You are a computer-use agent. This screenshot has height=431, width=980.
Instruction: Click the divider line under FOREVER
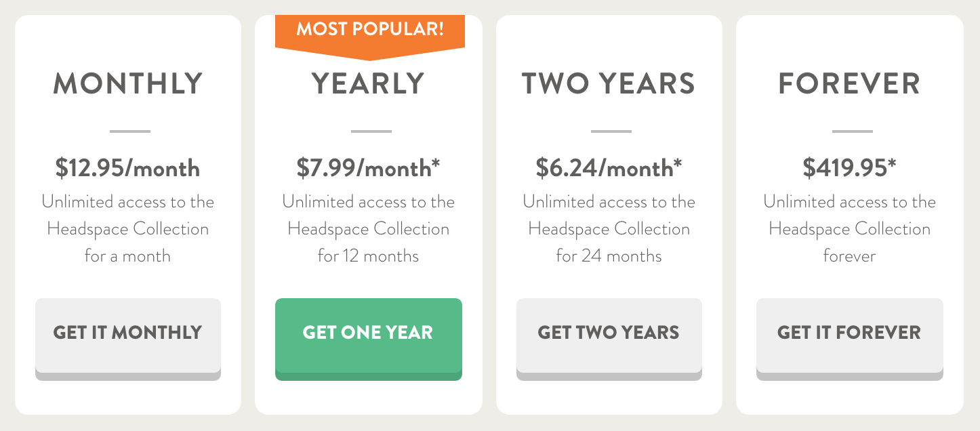click(852, 131)
